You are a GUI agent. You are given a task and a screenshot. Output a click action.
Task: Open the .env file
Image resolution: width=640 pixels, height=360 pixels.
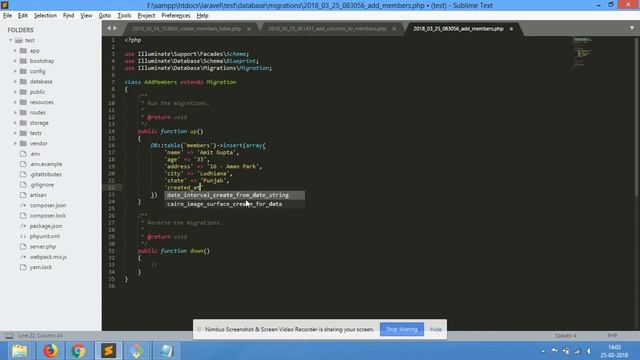coord(35,154)
